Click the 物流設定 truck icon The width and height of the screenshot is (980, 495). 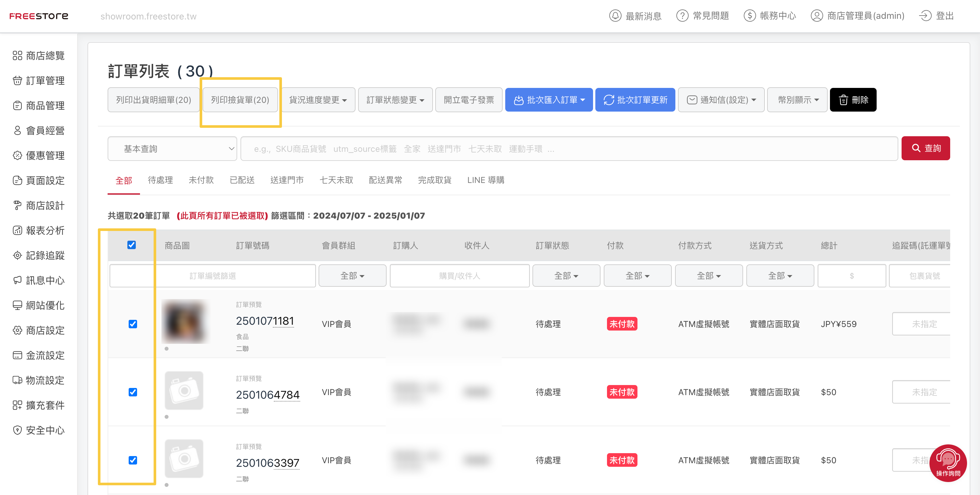(17, 380)
